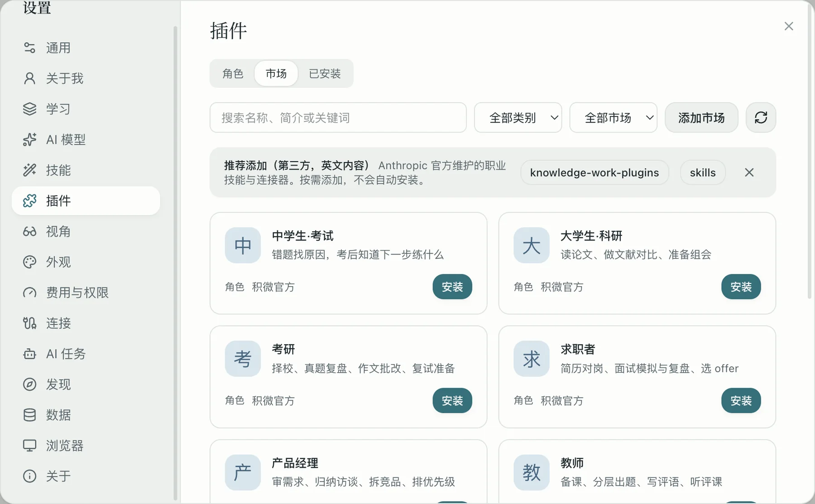The height and width of the screenshot is (504, 815).
Task: Install the 考研 plugin
Action: 452,400
